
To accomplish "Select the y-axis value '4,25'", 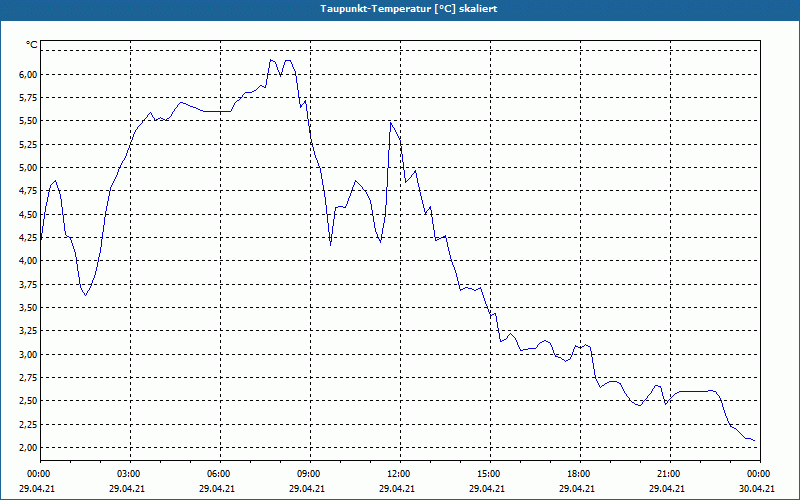I will [x=29, y=237].
